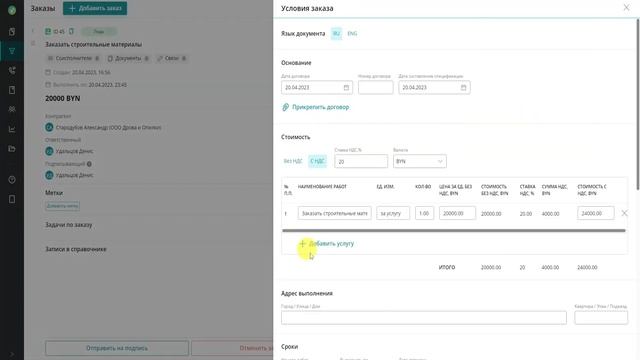This screenshot has height=360, width=640.
Task: Remove service row 1 with the X icon
Action: [x=624, y=213]
